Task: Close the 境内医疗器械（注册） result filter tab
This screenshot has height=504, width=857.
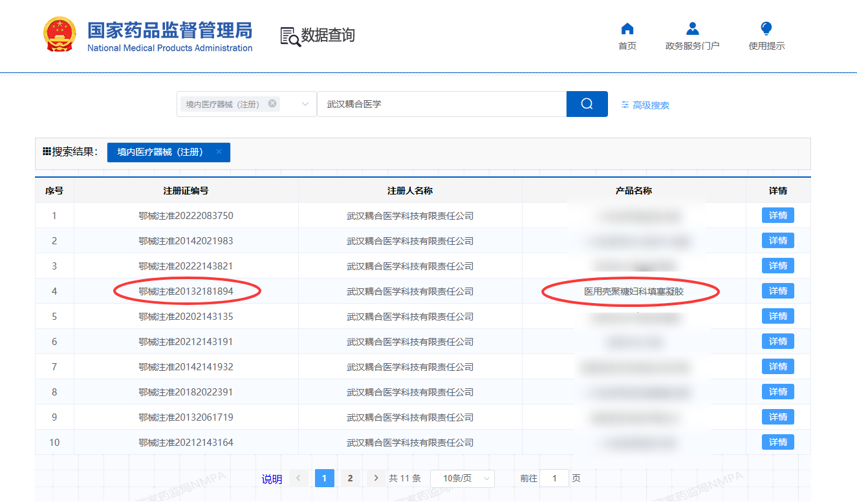Action: coord(219,152)
